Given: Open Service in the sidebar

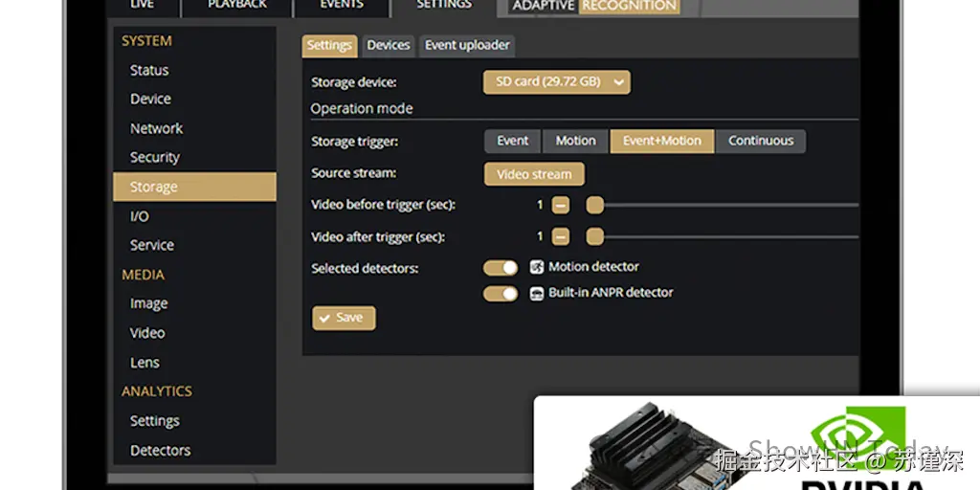Looking at the screenshot, I should [x=152, y=245].
